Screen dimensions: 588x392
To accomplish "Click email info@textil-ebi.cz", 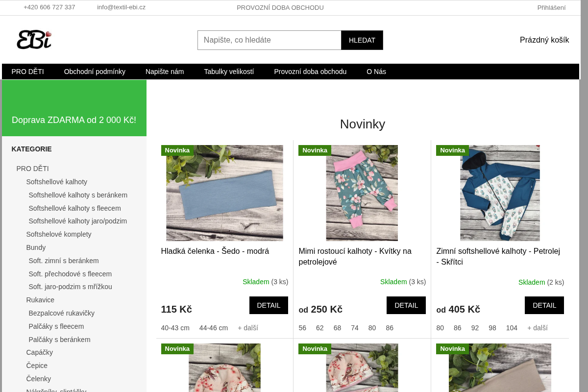I will (121, 7).
